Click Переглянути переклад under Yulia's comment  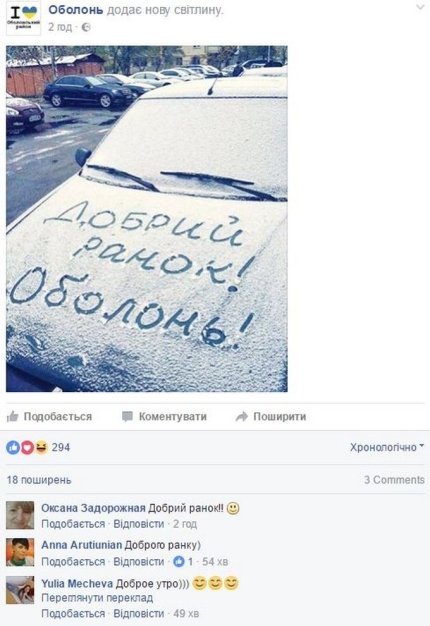click(97, 598)
